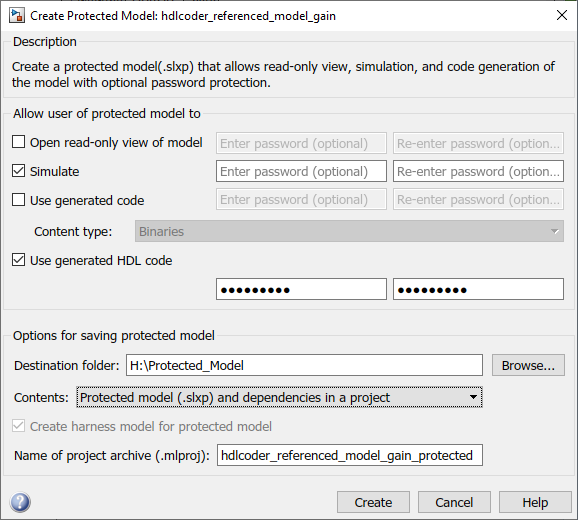578x520 pixels.
Task: Browse for a destination folder
Action: click(x=528, y=365)
